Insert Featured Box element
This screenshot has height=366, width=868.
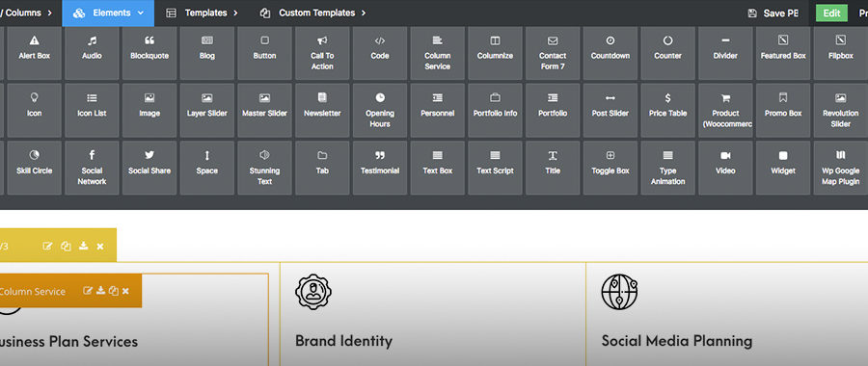783,53
